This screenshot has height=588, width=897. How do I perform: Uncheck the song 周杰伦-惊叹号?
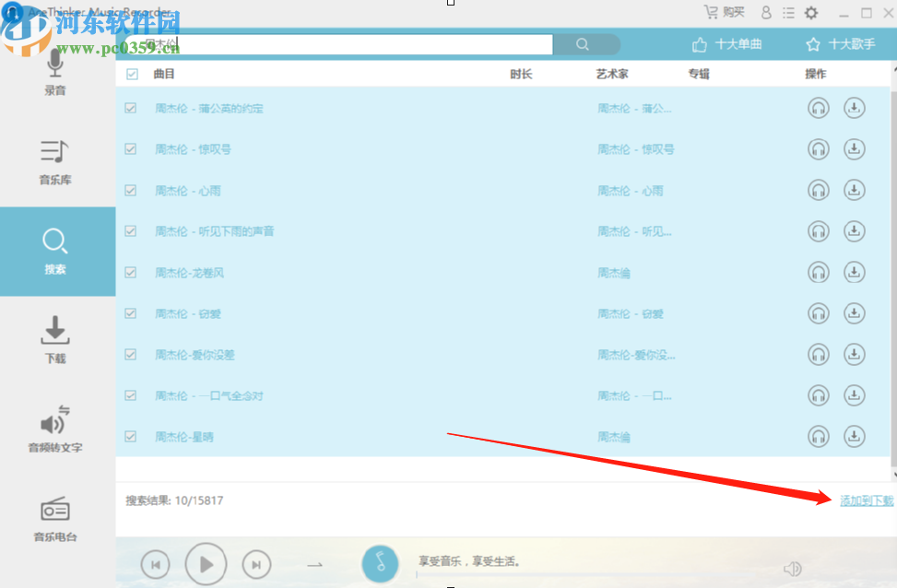pyautogui.click(x=130, y=149)
